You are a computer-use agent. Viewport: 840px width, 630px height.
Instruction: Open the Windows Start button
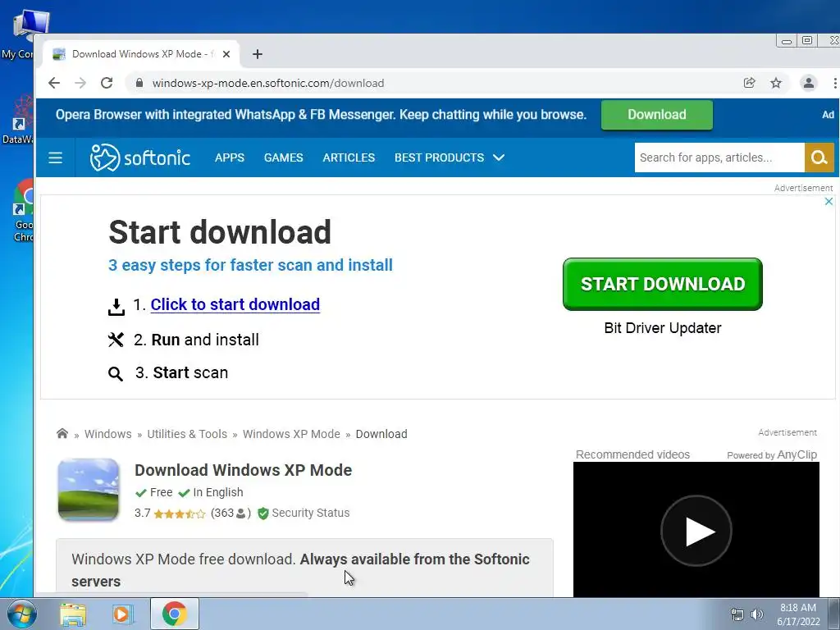[21, 614]
